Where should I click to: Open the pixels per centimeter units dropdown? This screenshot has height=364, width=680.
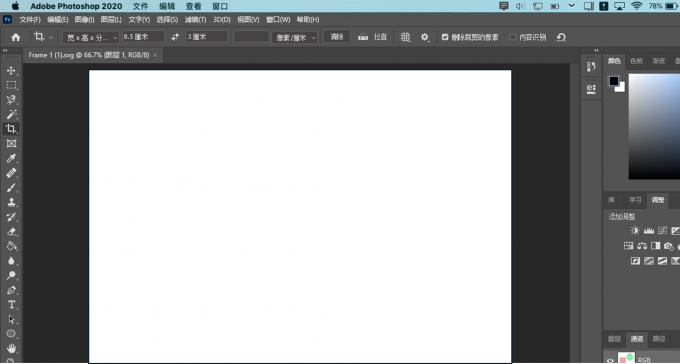294,38
